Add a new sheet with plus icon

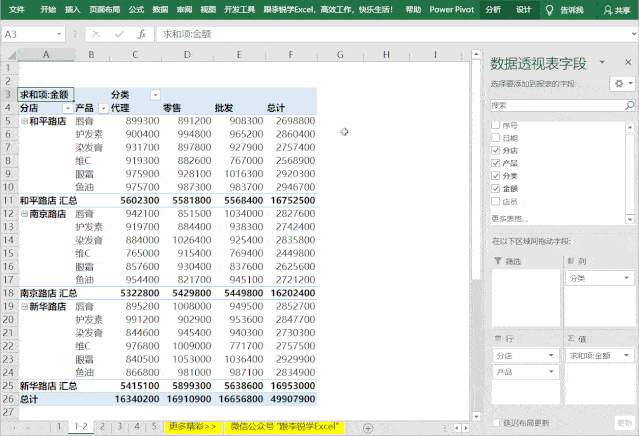click(367, 427)
